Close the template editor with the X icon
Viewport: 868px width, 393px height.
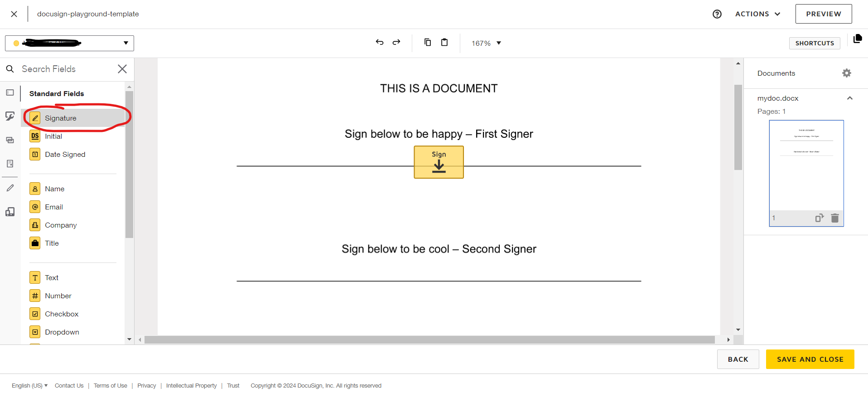(14, 14)
